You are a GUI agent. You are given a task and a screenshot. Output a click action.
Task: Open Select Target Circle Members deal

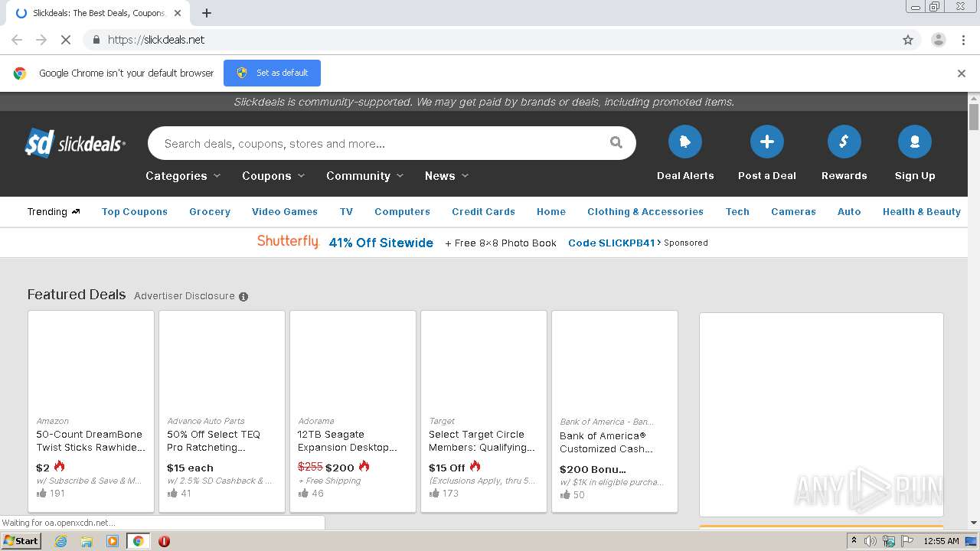click(x=482, y=441)
